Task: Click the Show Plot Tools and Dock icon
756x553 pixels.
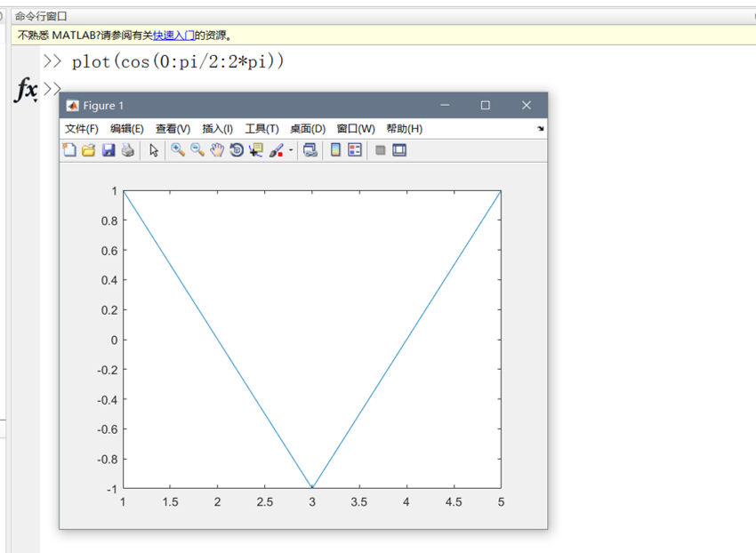Action: [x=399, y=150]
